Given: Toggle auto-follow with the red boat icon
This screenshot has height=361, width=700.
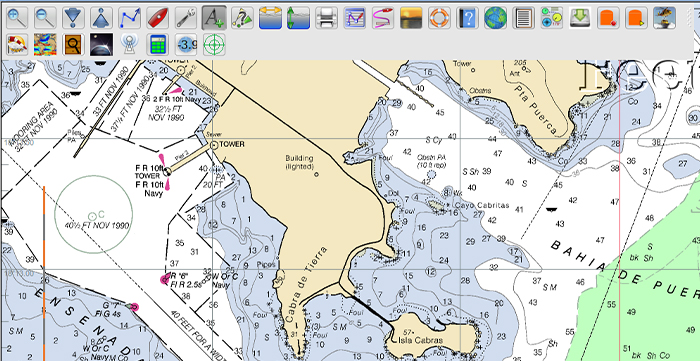Looking at the screenshot, I should [158, 18].
